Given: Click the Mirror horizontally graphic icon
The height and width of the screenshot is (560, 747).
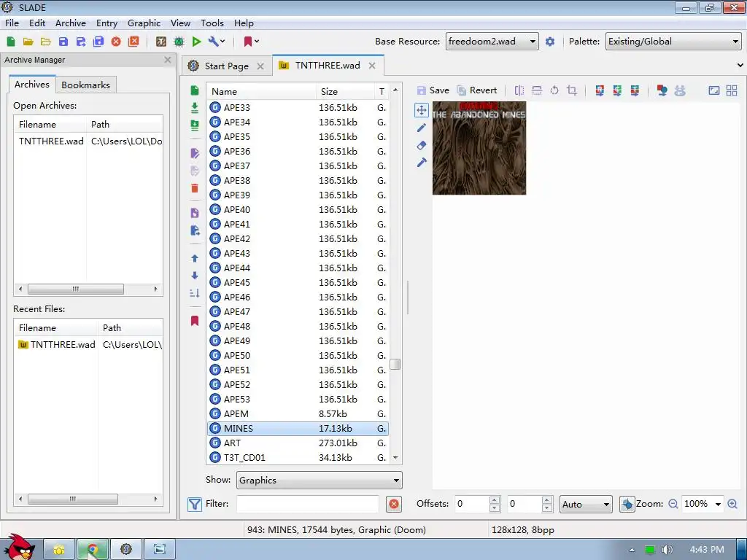Looking at the screenshot, I should [519, 90].
